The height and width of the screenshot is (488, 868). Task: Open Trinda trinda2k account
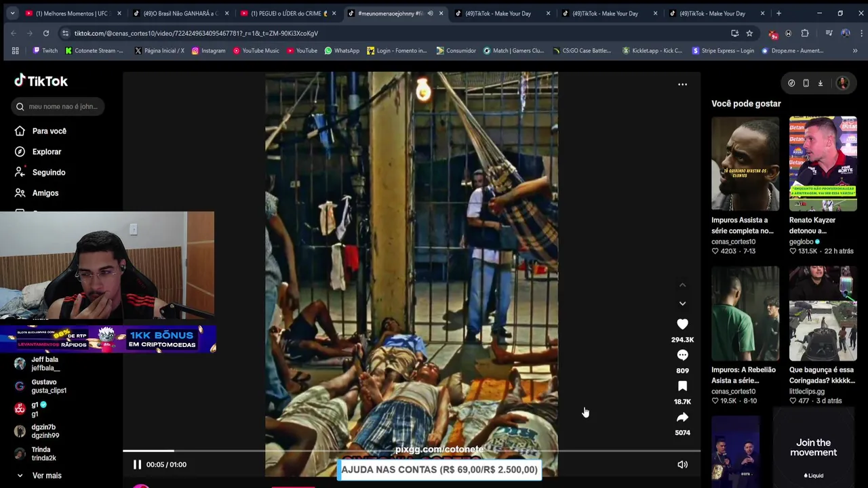tap(36, 453)
